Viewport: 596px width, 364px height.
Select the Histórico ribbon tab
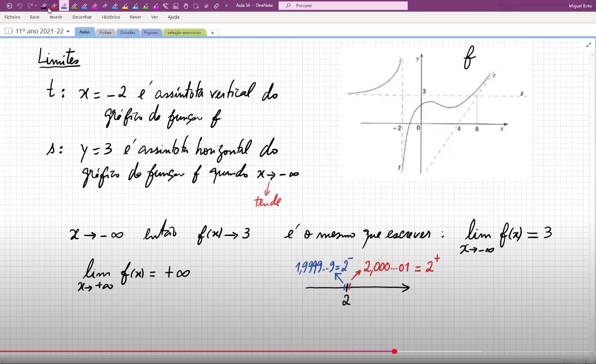click(x=111, y=17)
